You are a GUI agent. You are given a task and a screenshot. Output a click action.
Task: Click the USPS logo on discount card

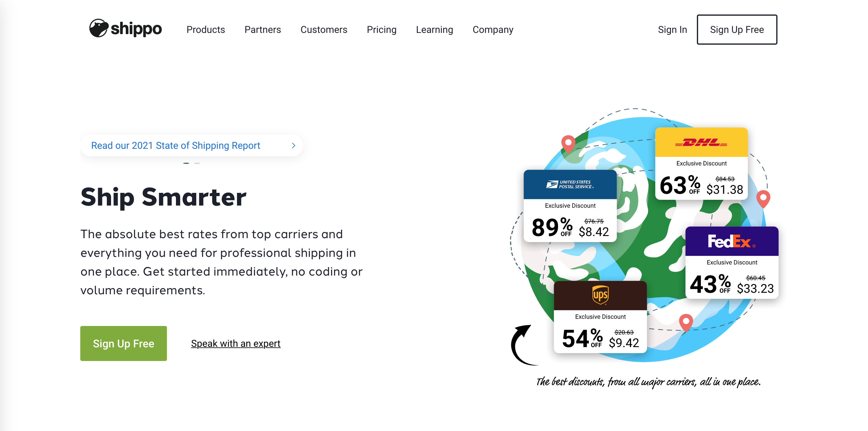[x=570, y=184]
